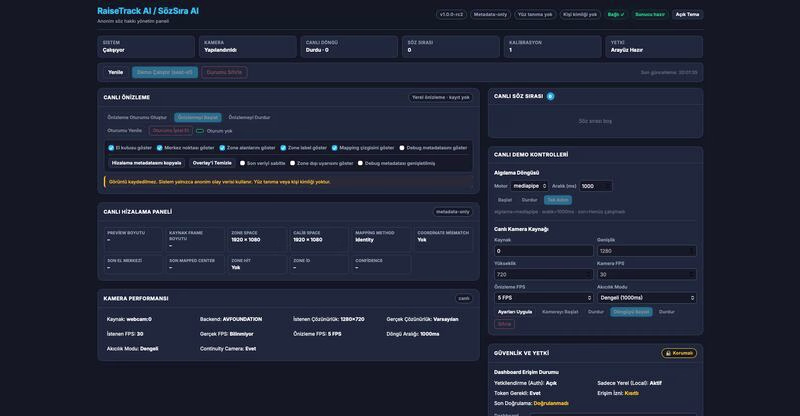Click Oturumu Yenile button
This screenshot has height=416, width=800.
click(124, 131)
